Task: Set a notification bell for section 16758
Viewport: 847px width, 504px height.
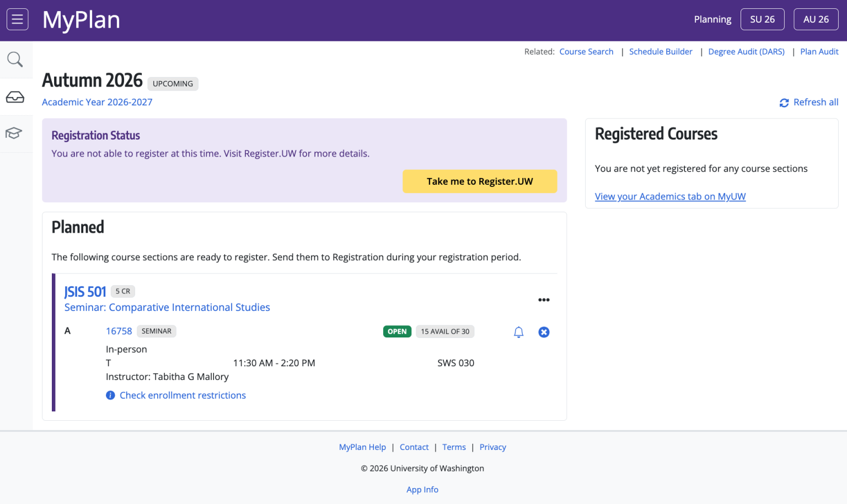Action: point(518,332)
